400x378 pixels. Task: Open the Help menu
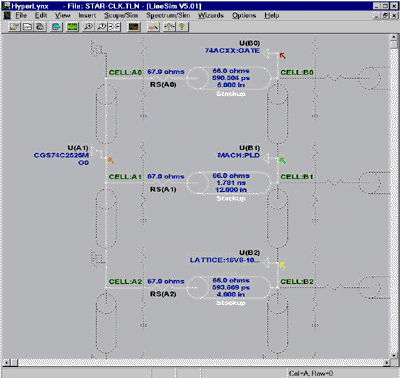(272, 15)
